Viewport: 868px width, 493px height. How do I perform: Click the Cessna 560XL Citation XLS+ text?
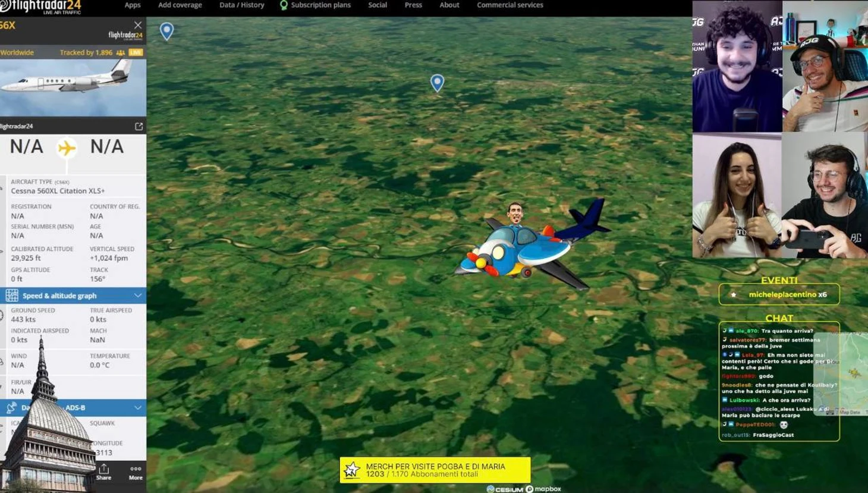point(58,191)
